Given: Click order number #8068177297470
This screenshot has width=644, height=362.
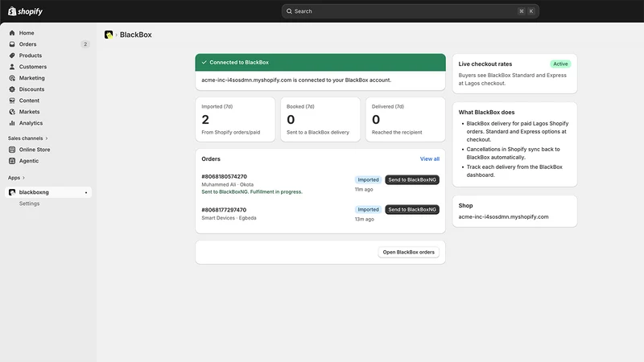Looking at the screenshot, I should pyautogui.click(x=224, y=210).
